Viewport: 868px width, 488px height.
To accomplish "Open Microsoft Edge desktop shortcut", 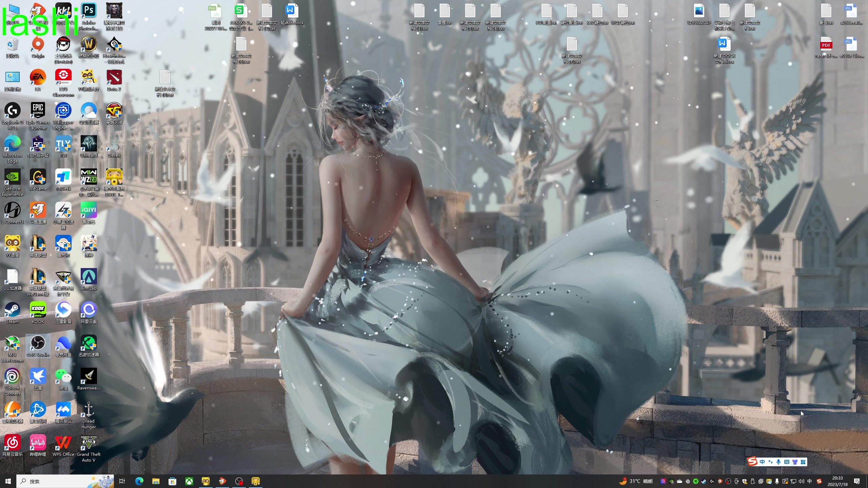I will pyautogui.click(x=13, y=149).
